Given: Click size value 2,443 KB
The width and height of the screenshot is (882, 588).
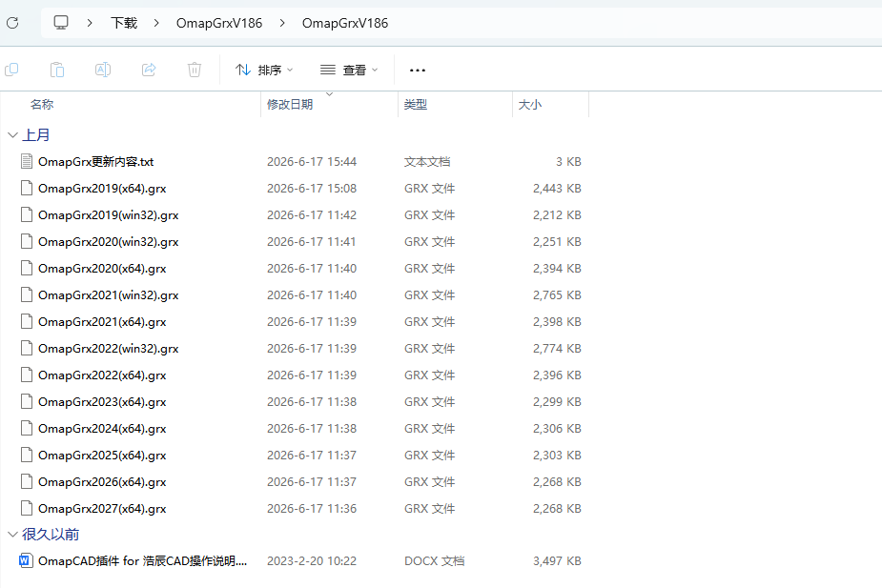Looking at the screenshot, I should coord(557,189).
